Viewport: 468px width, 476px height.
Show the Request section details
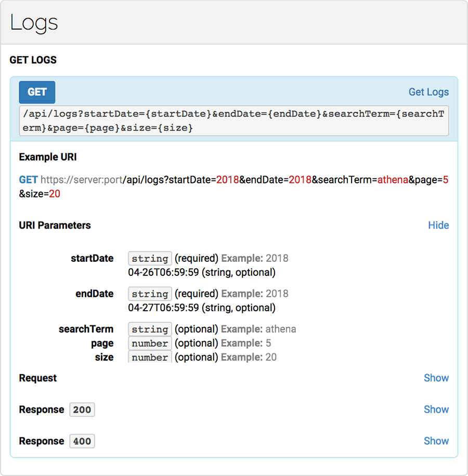point(436,378)
